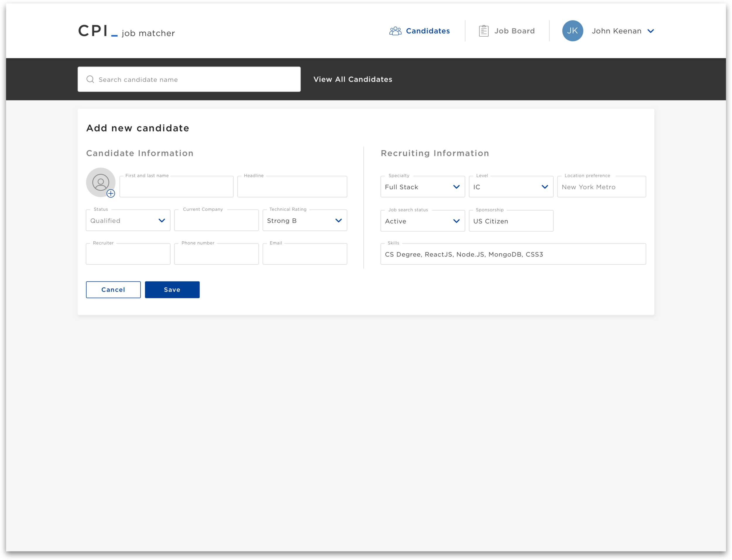Click the plus icon to add candidate photo

pyautogui.click(x=111, y=193)
